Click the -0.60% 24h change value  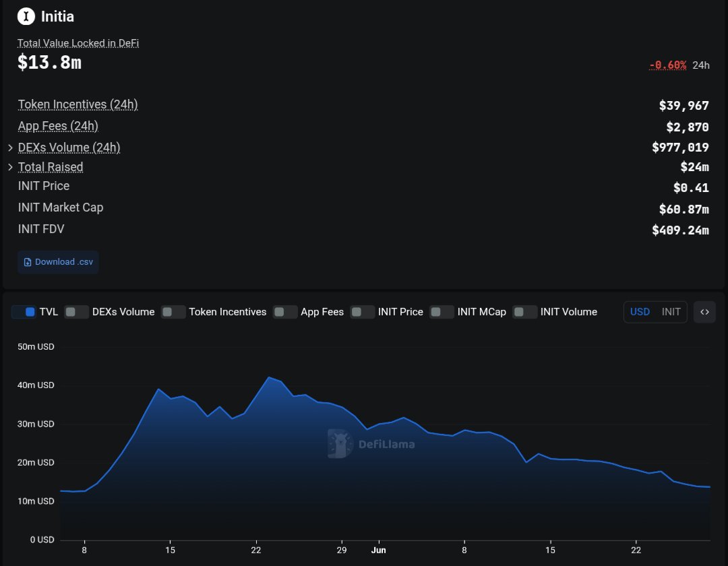point(667,65)
